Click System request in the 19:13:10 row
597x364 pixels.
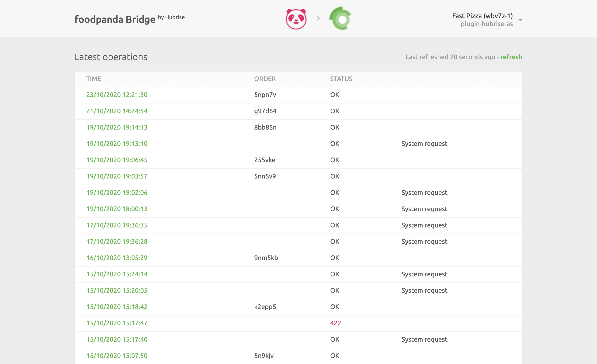(424, 144)
